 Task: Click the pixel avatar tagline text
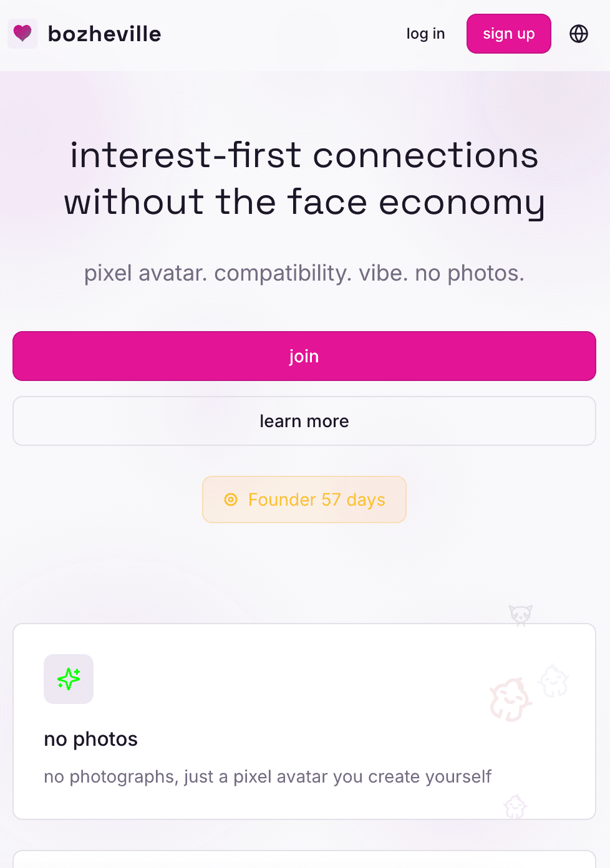tap(304, 273)
